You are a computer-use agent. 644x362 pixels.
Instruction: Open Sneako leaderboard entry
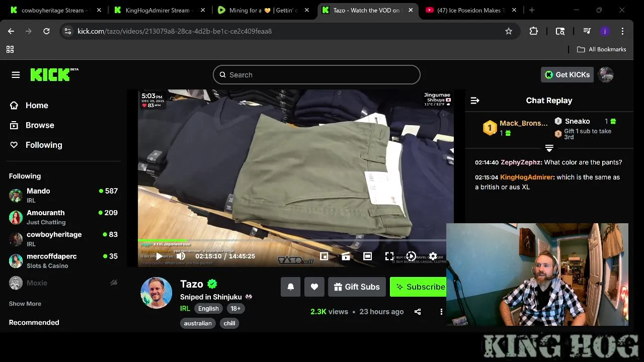click(585, 121)
